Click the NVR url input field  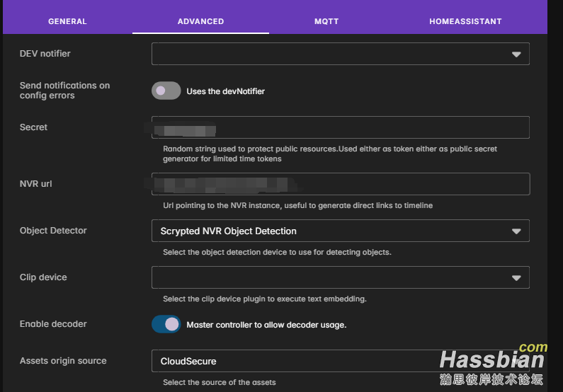[341, 184]
